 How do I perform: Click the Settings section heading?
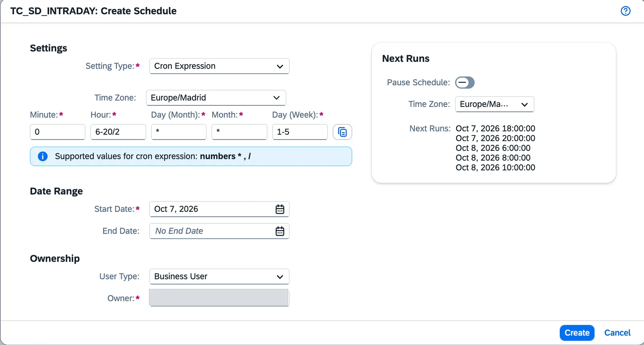click(48, 48)
